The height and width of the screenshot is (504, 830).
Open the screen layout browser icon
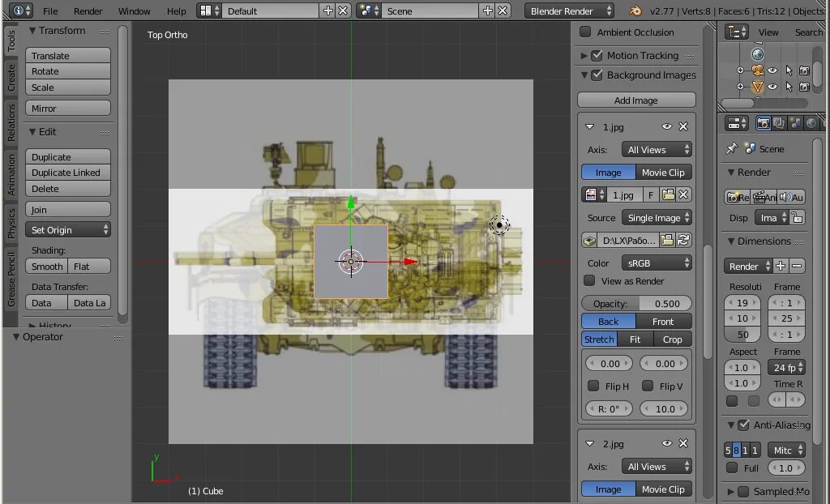click(x=210, y=11)
